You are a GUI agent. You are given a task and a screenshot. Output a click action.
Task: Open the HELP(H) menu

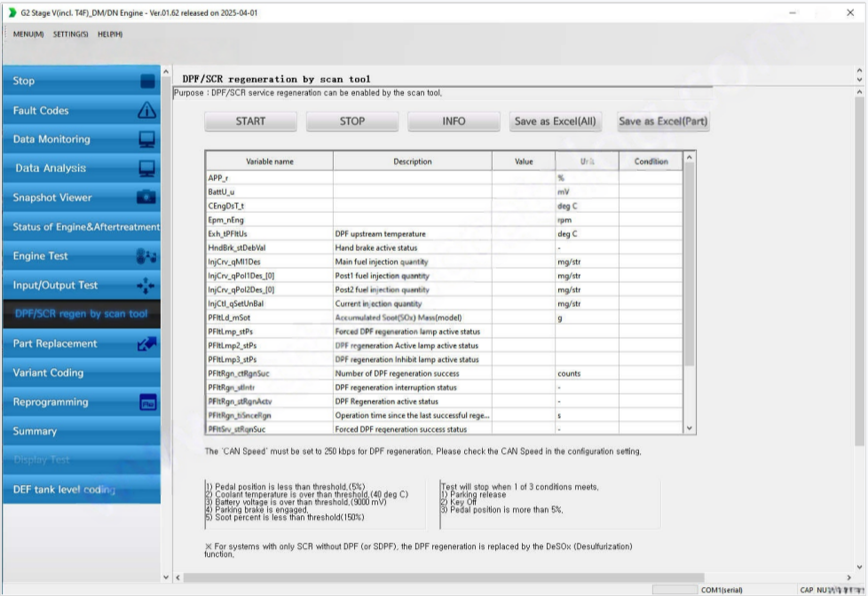click(110, 35)
